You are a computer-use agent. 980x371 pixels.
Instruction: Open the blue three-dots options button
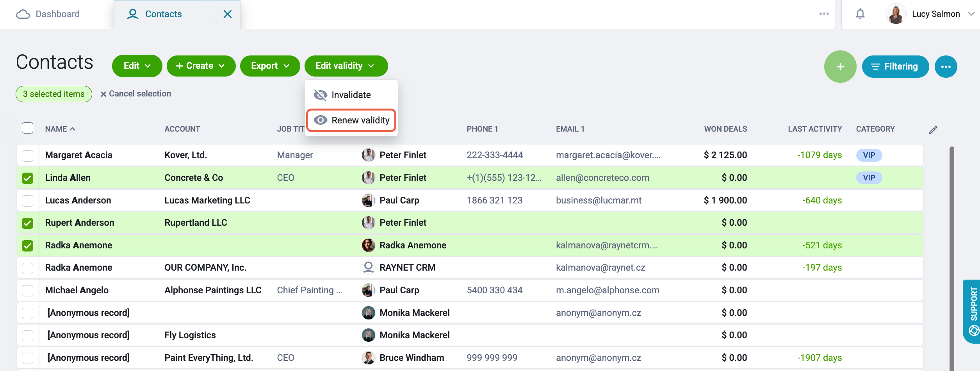946,66
